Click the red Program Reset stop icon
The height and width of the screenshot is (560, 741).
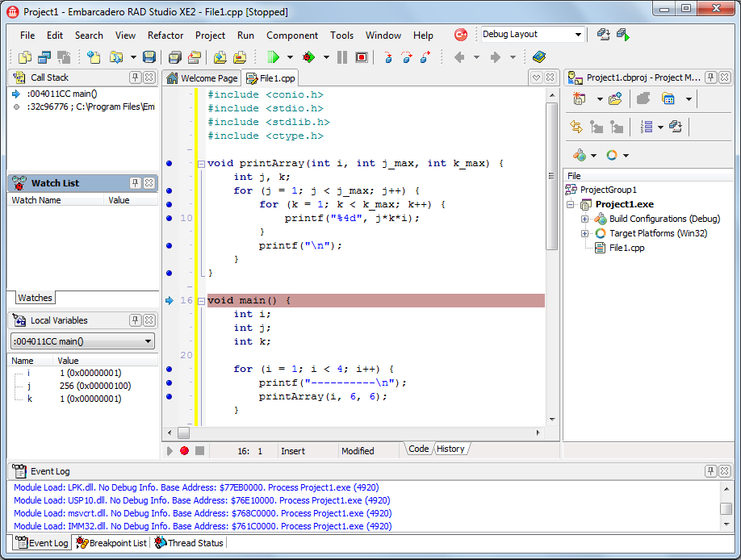[362, 57]
